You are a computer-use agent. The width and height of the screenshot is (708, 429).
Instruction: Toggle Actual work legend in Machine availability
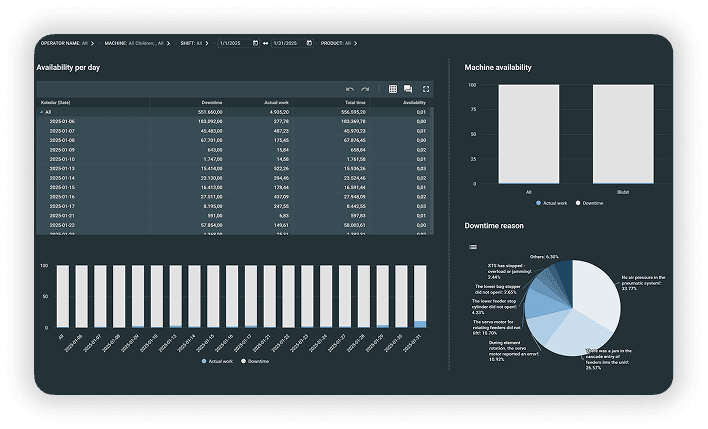[552, 201]
